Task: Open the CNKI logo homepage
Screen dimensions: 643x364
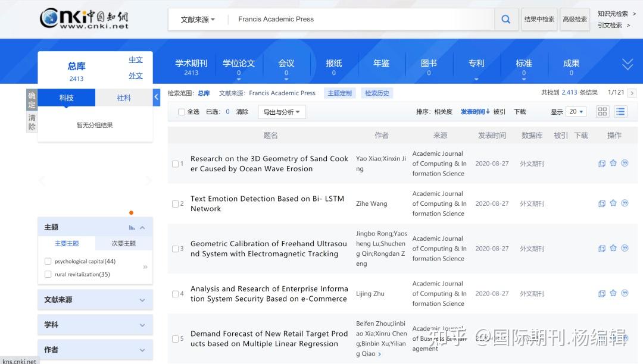Action: [x=84, y=19]
